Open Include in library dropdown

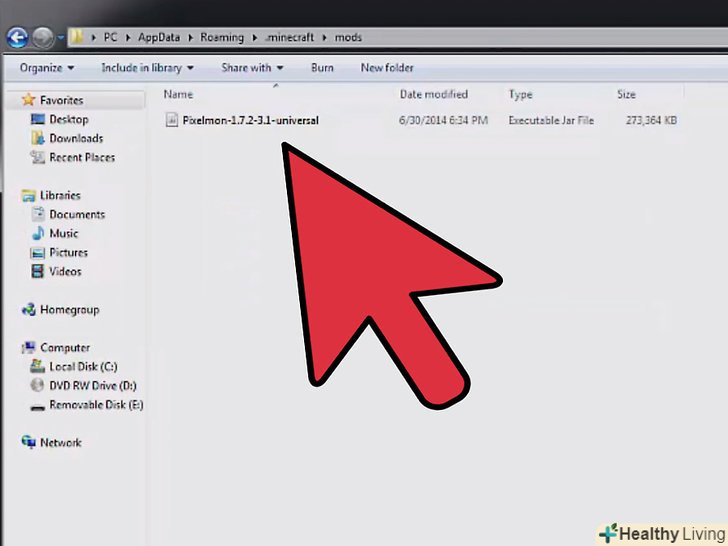point(147,68)
